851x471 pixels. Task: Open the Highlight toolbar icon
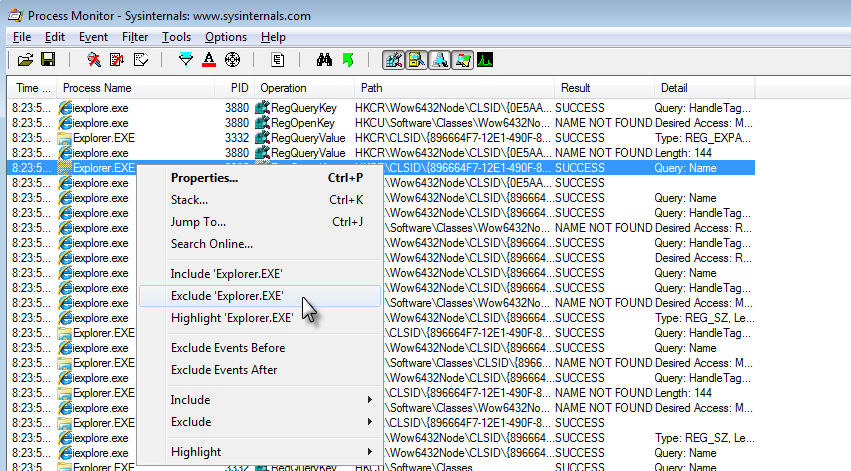[209, 60]
